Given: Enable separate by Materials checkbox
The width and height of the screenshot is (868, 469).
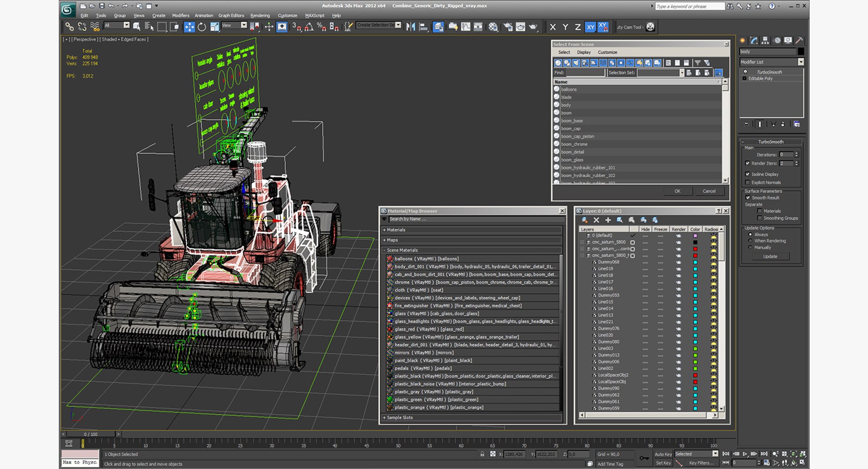Looking at the screenshot, I should click(x=759, y=211).
